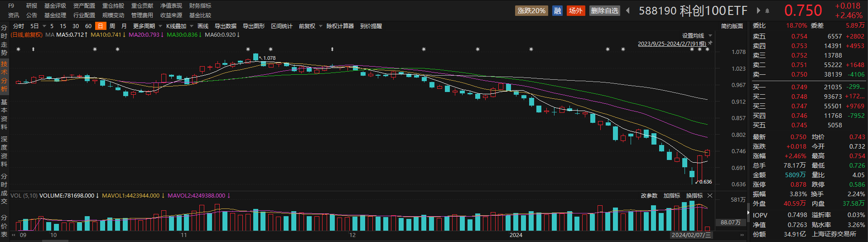The height and width of the screenshot is (242, 868).
Task: Click the 加指标 button
Action: pos(672,196)
